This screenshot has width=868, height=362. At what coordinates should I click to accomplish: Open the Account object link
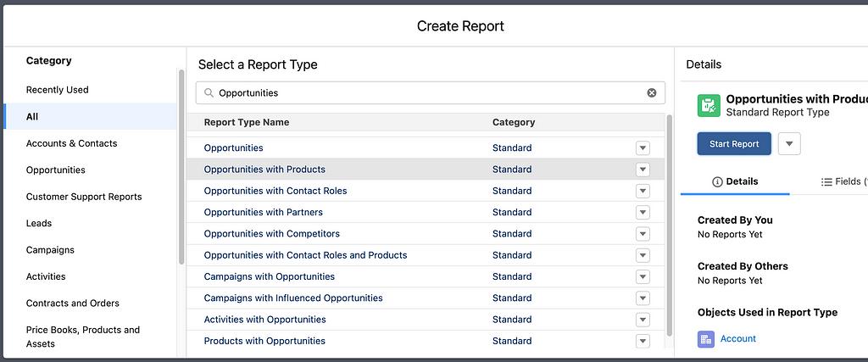click(737, 339)
